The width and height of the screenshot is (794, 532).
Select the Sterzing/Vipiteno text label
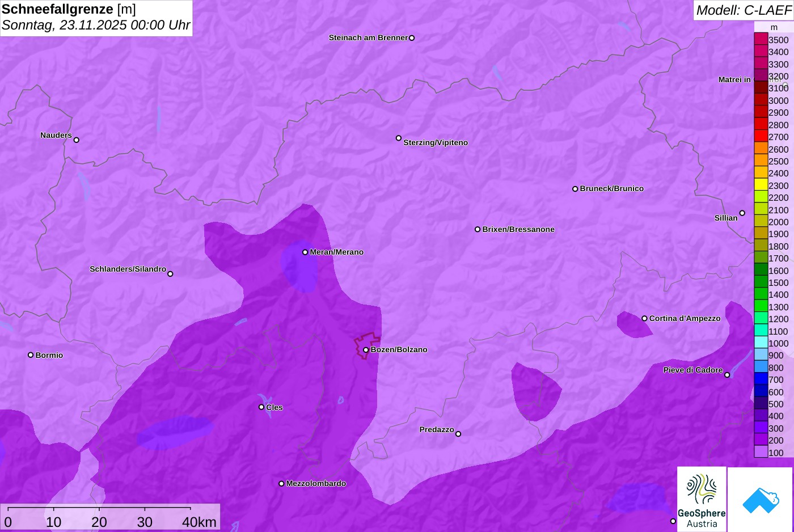[x=436, y=142]
